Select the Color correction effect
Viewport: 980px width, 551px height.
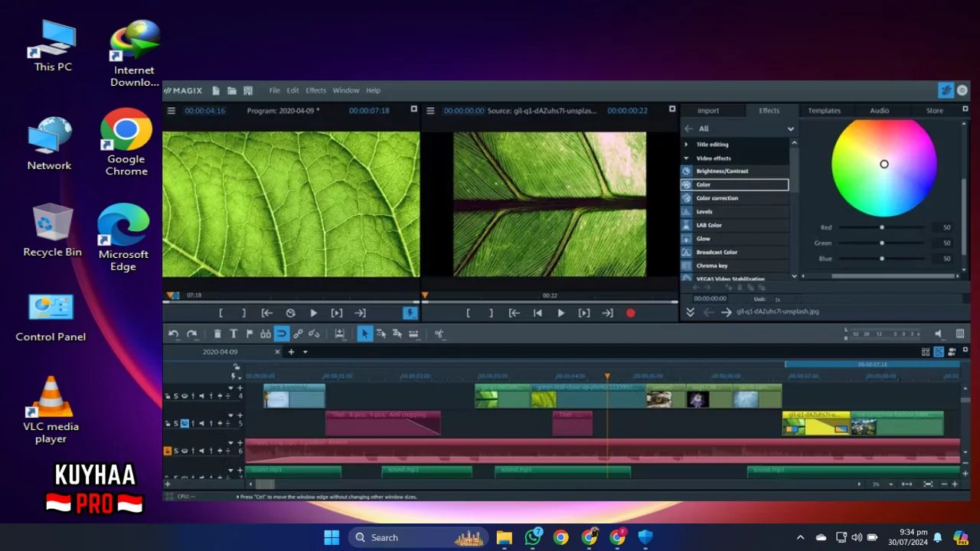click(x=734, y=198)
